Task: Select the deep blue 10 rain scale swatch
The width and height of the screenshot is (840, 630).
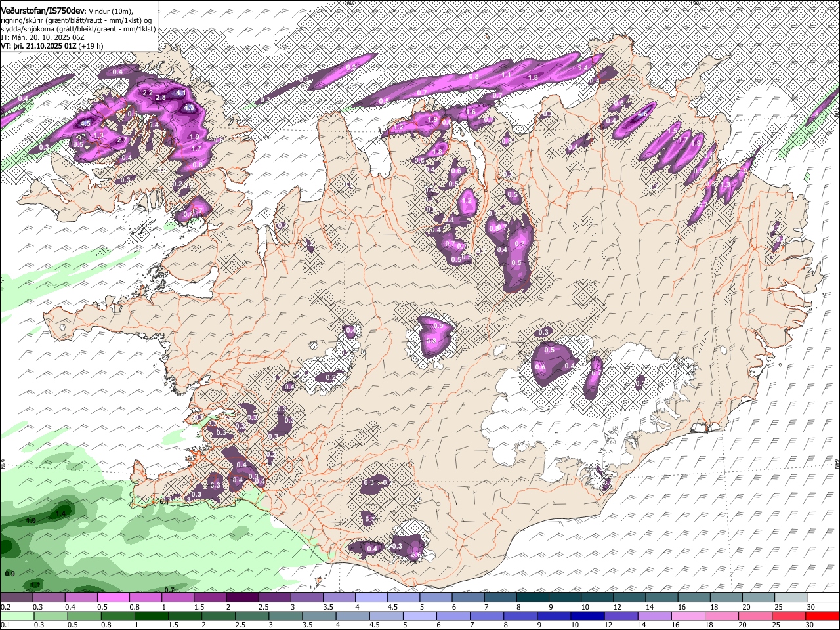Action: [x=587, y=616]
